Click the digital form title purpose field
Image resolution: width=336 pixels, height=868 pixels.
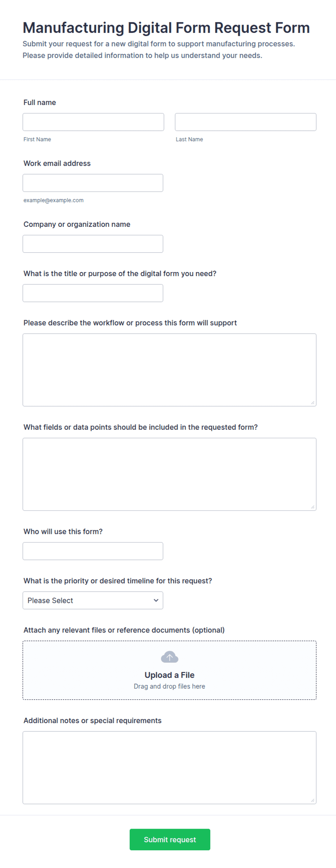(x=93, y=293)
